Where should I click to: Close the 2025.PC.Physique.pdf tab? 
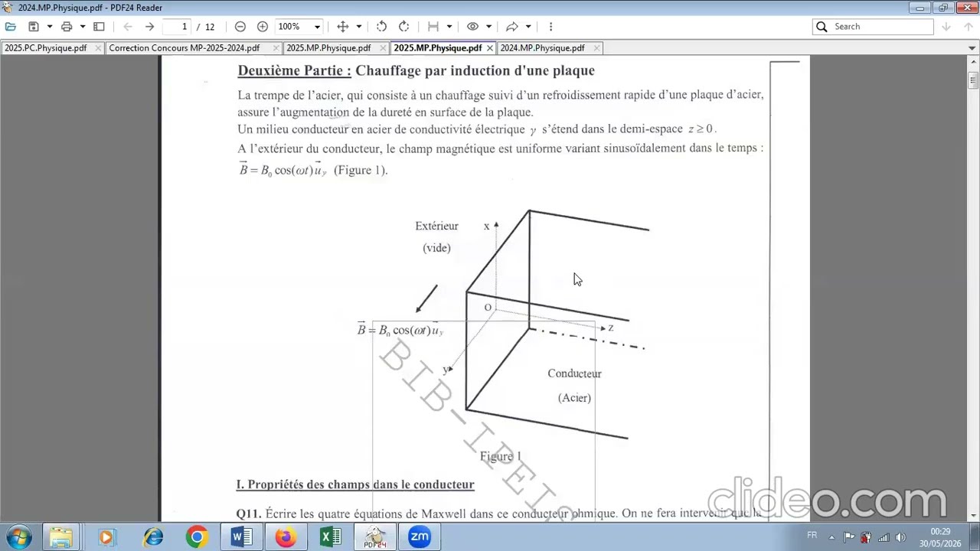tap(98, 48)
